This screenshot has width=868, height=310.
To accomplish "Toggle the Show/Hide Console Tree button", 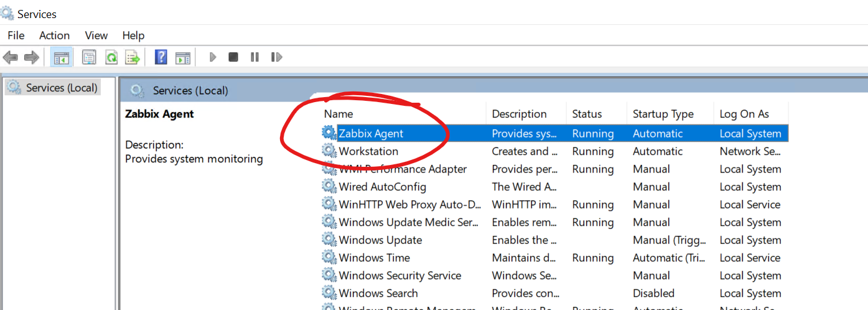I will click(x=61, y=57).
